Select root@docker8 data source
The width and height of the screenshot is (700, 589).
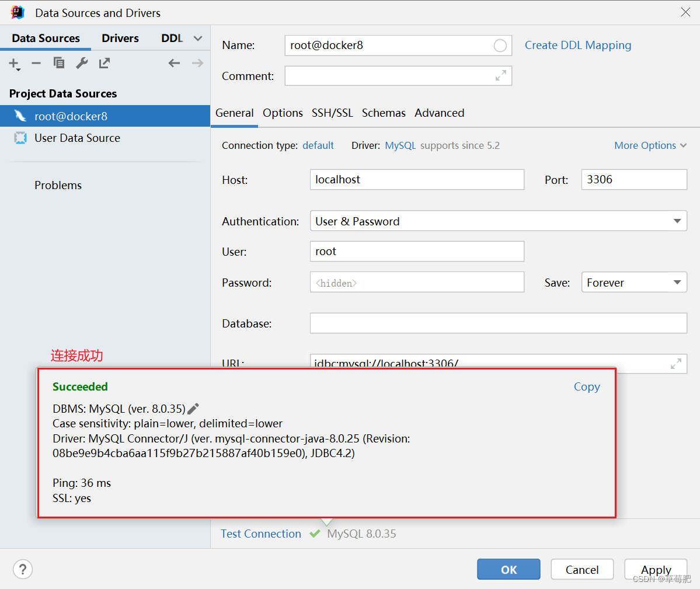105,116
